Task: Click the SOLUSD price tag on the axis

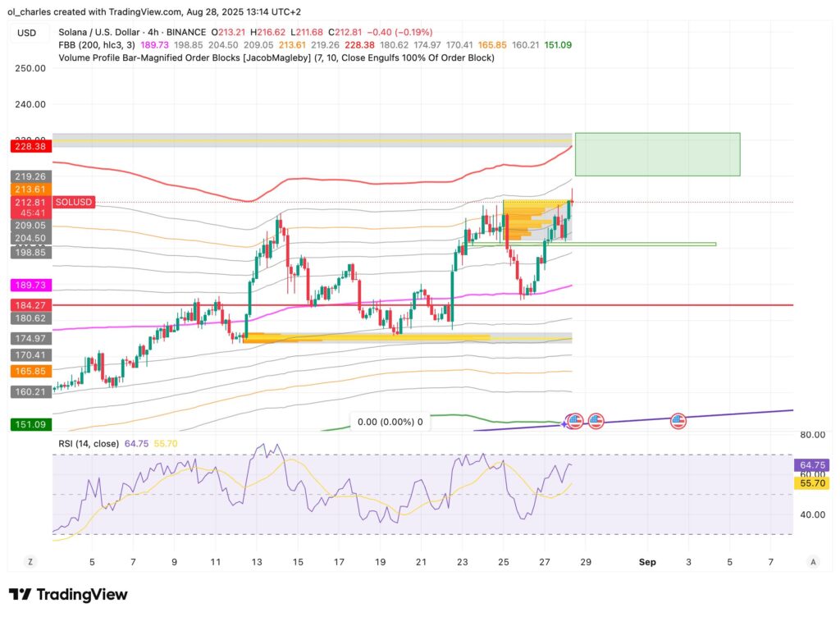Action: (x=73, y=202)
